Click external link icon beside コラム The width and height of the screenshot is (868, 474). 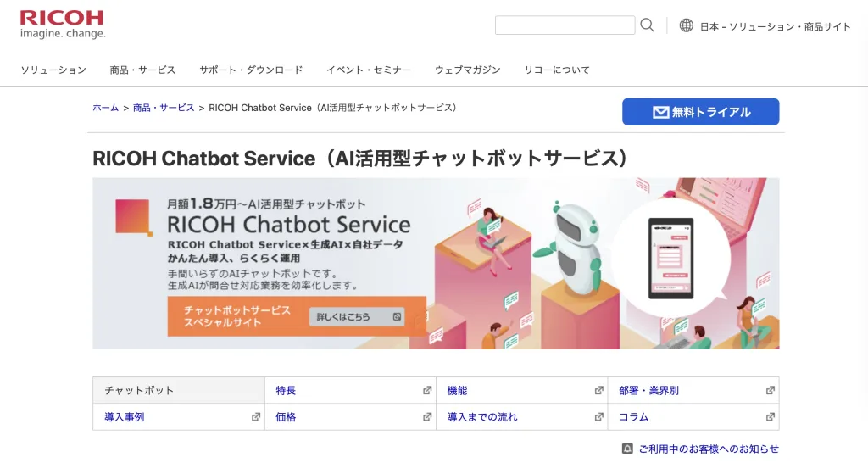(770, 417)
